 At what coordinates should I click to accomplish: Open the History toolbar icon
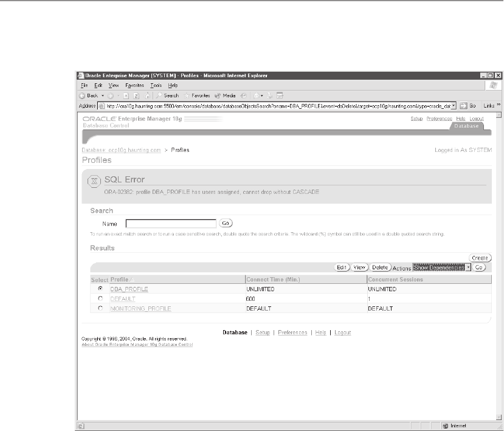coord(244,96)
